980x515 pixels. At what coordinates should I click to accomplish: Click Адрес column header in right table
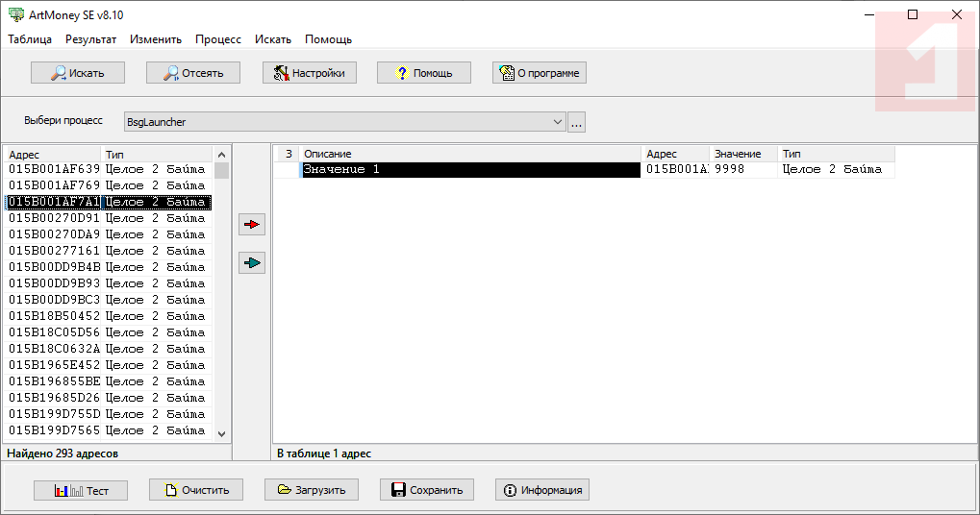coord(676,154)
